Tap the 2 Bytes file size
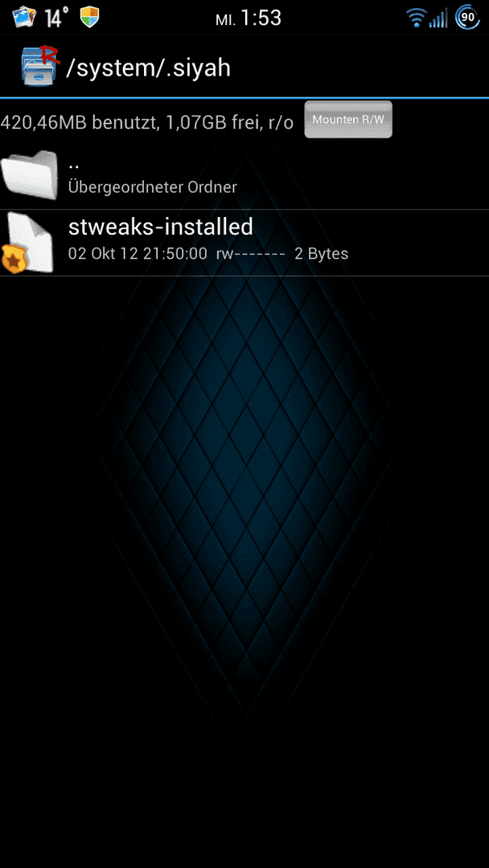 coord(321,254)
